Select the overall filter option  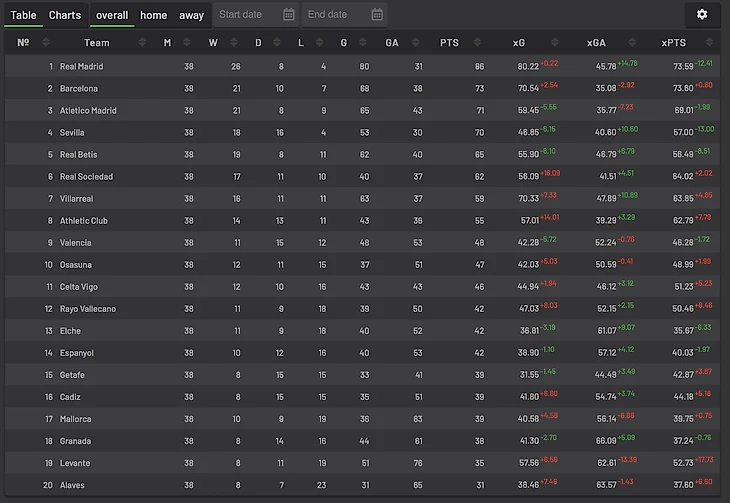point(112,15)
